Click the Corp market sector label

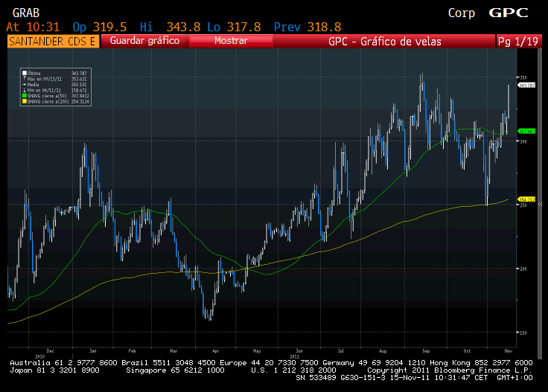coord(462,13)
